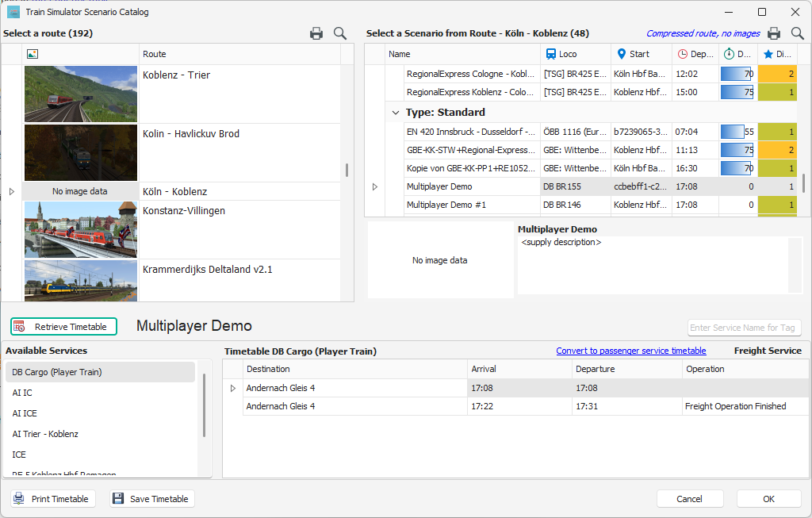Expand the Multiplayer Demo scenario row arrow
The height and width of the screenshot is (518, 812).
(x=375, y=186)
